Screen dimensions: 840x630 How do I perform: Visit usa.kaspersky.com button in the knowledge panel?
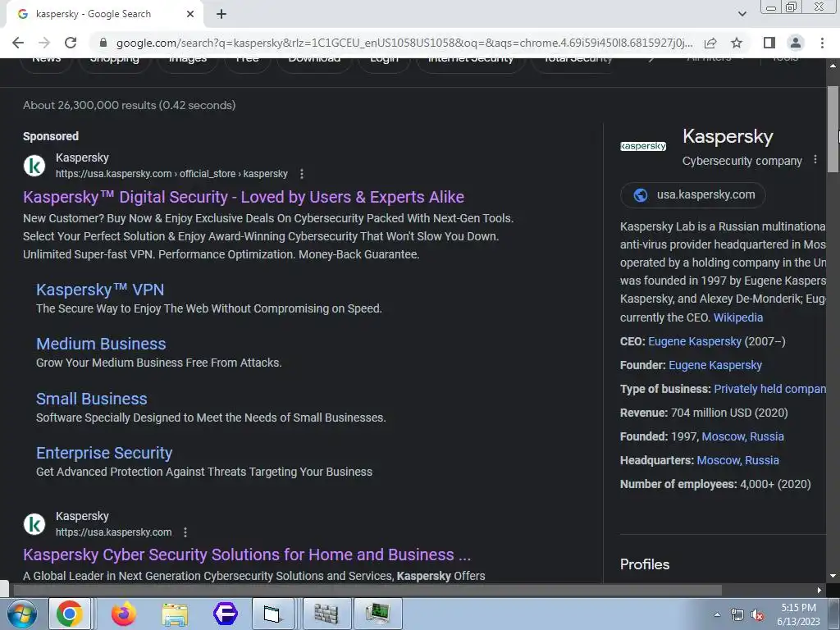[x=692, y=195]
